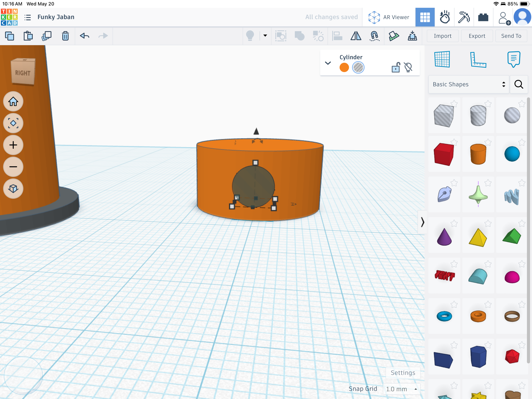532x399 pixels.
Task: Collapse the shapes panel chevron
Action: (x=422, y=222)
